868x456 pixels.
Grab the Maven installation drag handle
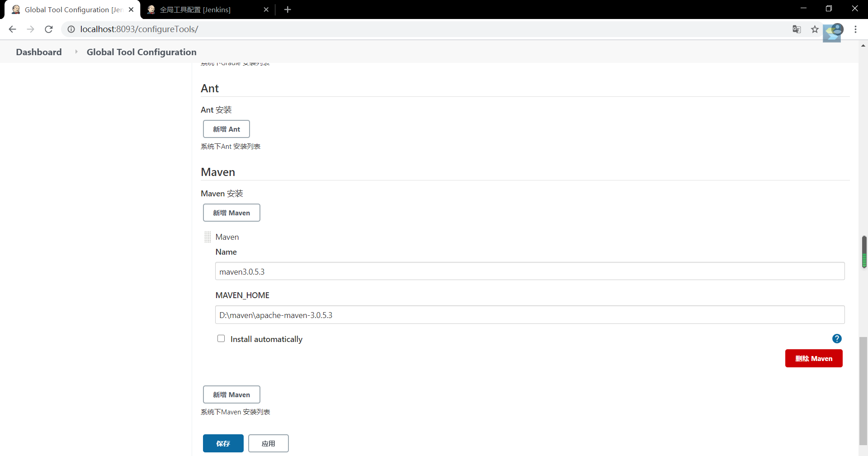point(208,237)
